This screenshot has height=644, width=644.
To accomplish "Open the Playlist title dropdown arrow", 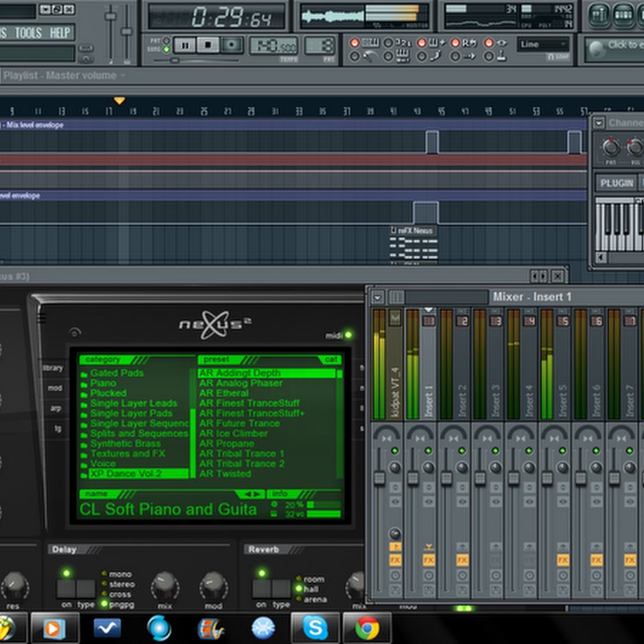I will tap(123, 76).
